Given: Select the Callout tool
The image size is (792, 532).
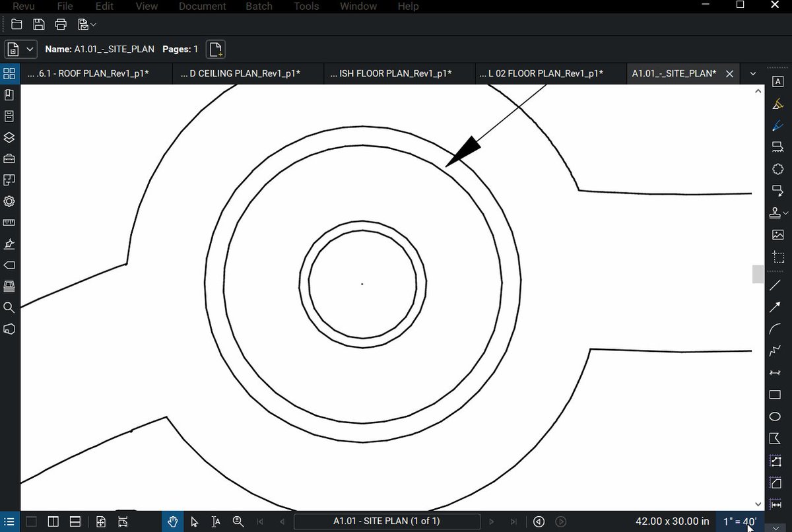Looking at the screenshot, I should pyautogui.click(x=777, y=191).
